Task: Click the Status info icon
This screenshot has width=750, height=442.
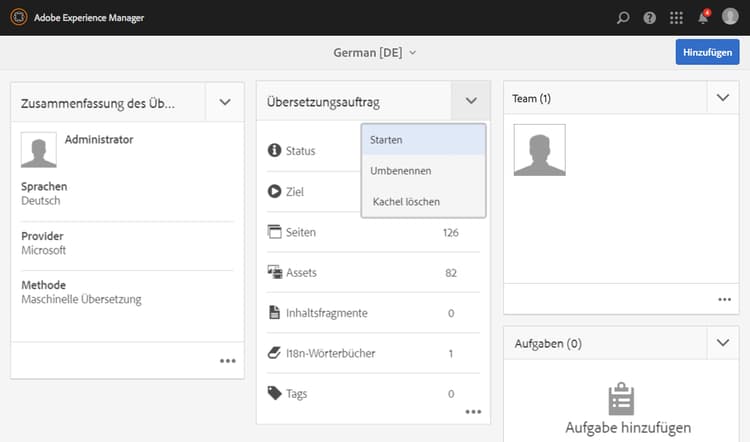Action: tap(274, 150)
